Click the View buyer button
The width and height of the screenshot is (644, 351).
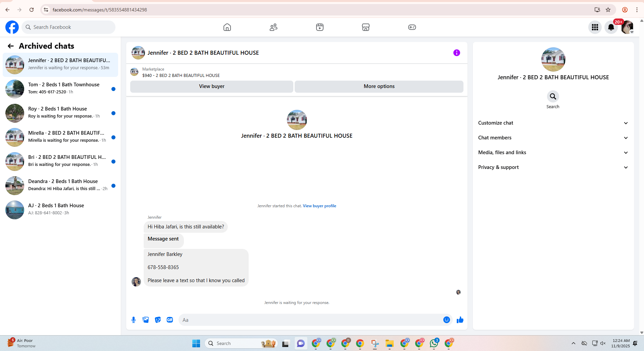[212, 86]
